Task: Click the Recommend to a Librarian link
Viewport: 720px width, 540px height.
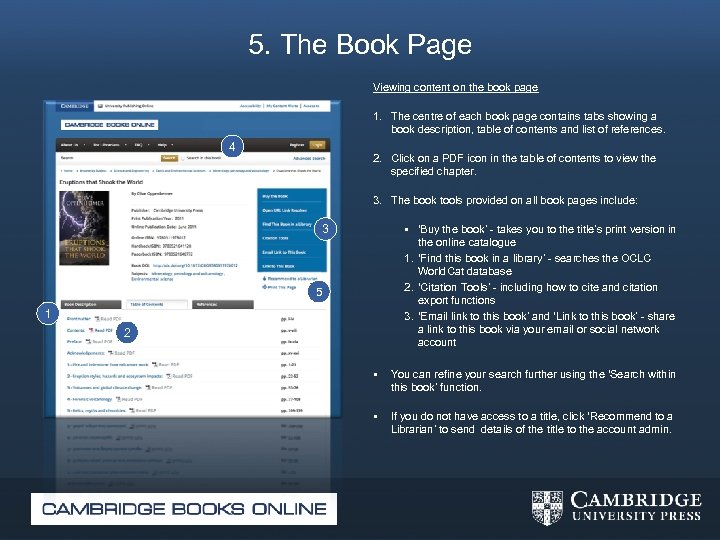Action: [292, 279]
